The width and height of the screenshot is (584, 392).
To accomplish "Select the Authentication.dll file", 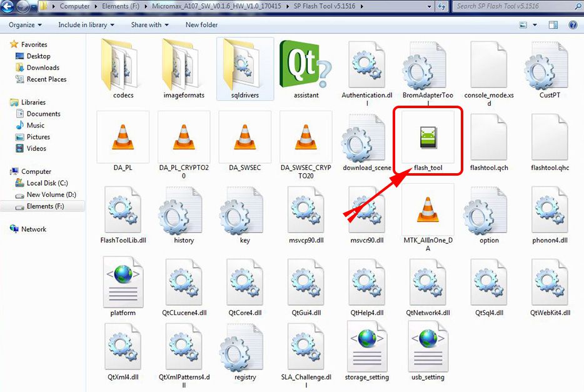I will tap(367, 73).
